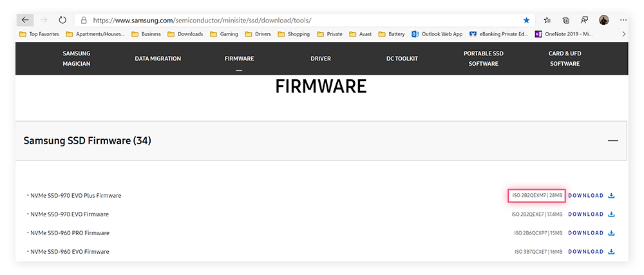Image resolution: width=644 pixels, height=275 pixels.
Task: Expand the bookmarks bar overflow chevron
Action: coord(623,34)
